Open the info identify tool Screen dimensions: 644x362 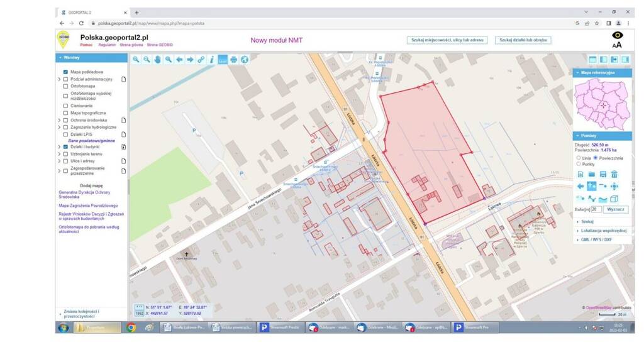coord(212,60)
